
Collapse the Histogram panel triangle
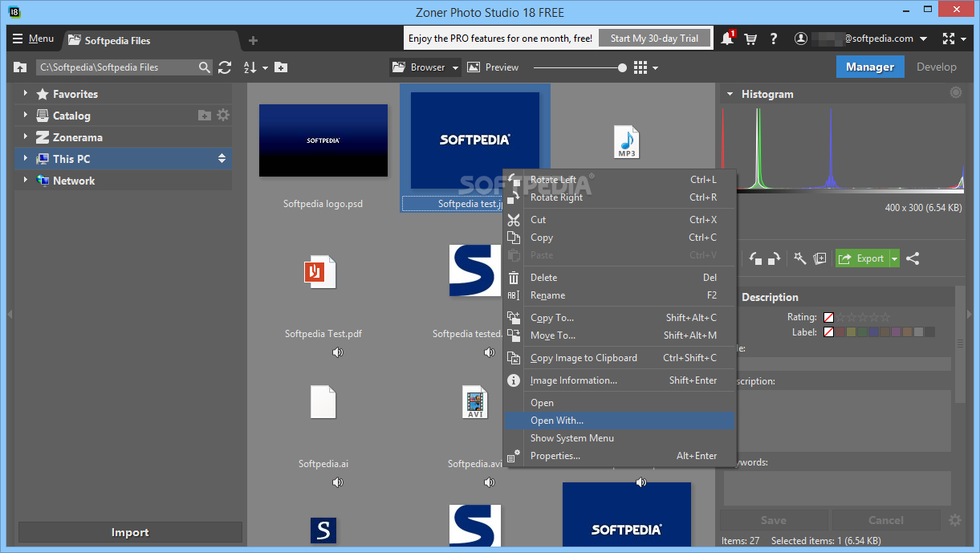(x=730, y=94)
